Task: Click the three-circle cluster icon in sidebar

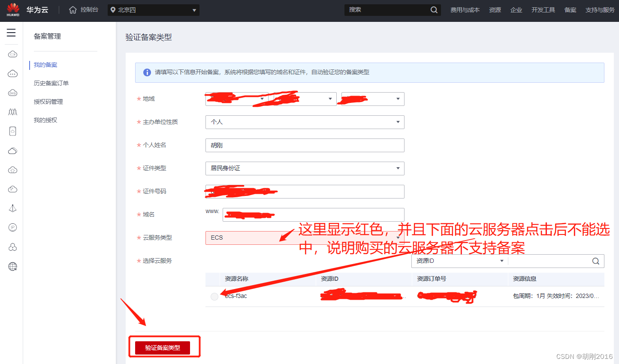Action: [13, 247]
